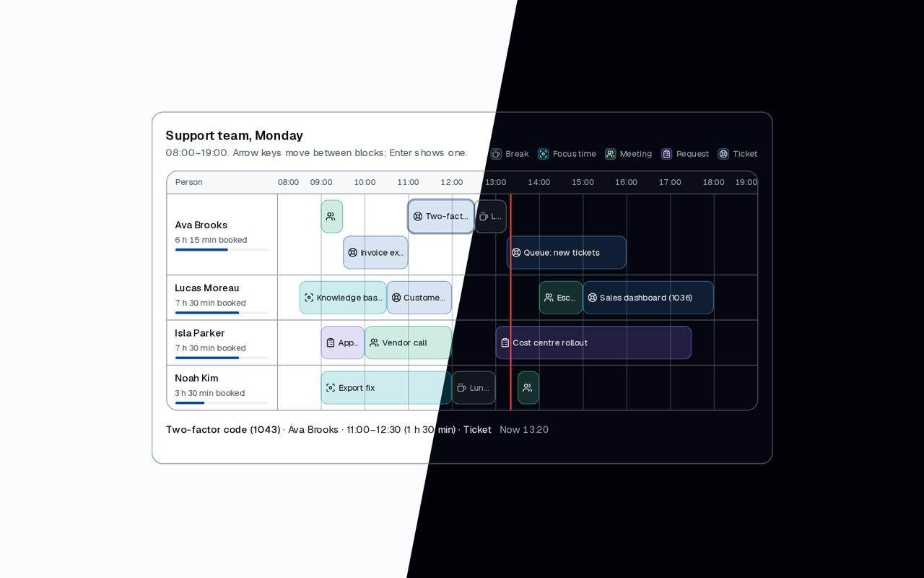Click the Two-factor code (1043) detail text
This screenshot has width=924, height=578.
pos(223,430)
